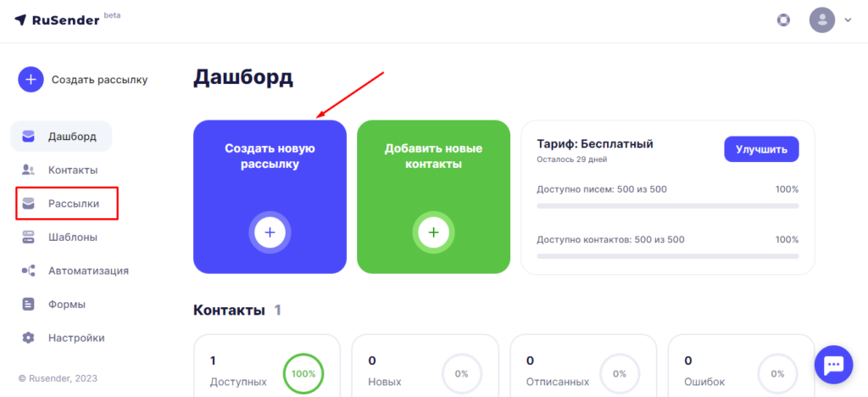
Task: Click the RuSender brand name text
Action: coord(66,20)
